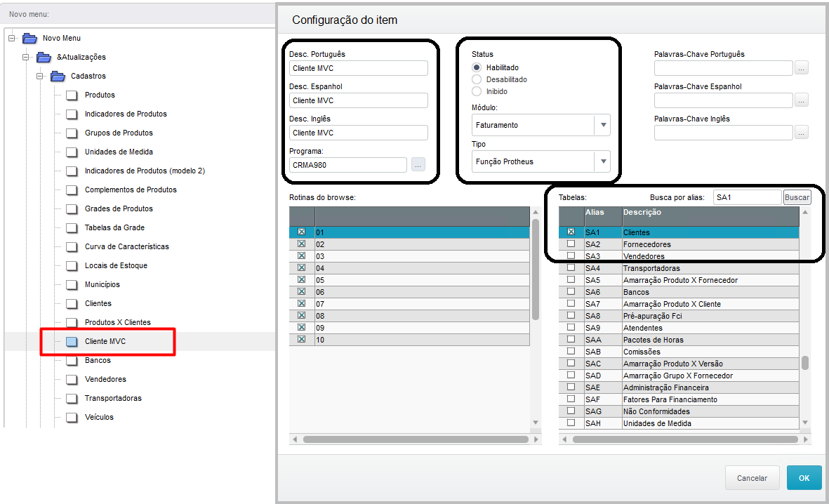This screenshot has width=829, height=504.
Task: Click the Rotinas do browse vertical scrollbar thumb
Action: (535, 269)
